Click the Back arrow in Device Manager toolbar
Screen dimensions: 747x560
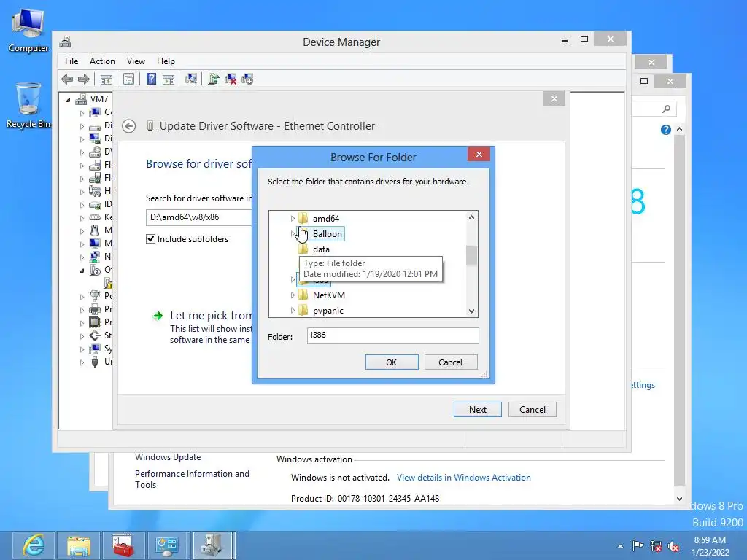pyautogui.click(x=67, y=79)
